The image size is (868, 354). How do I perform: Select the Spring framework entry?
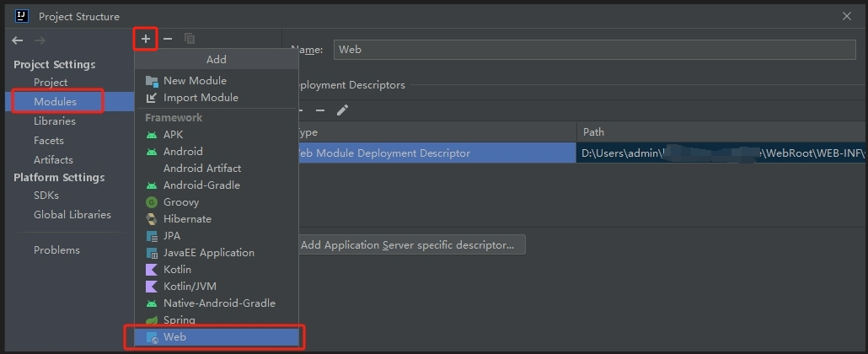(x=179, y=320)
